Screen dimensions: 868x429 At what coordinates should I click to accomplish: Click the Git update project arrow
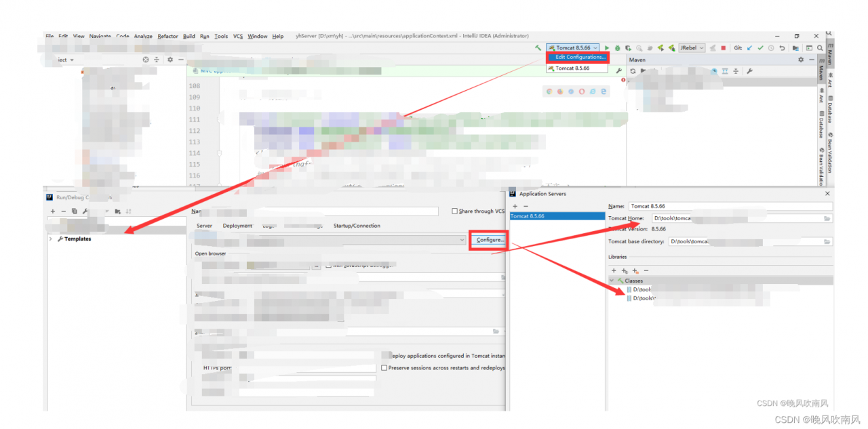click(x=749, y=48)
